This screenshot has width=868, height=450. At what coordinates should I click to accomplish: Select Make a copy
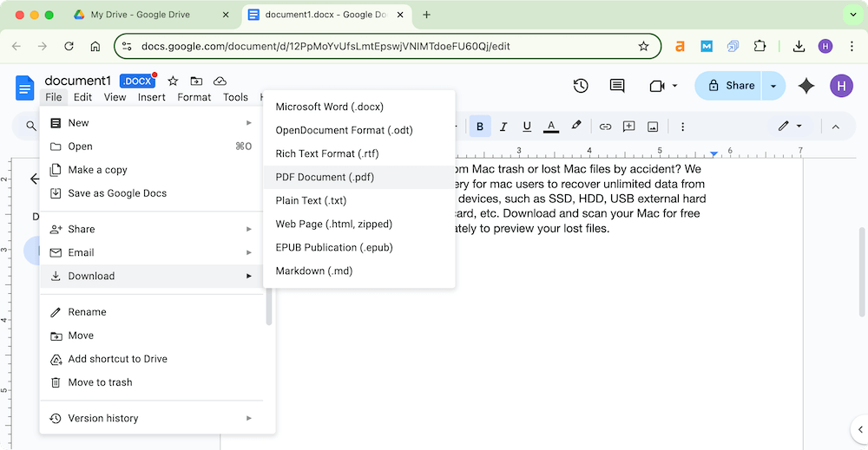click(x=152, y=170)
